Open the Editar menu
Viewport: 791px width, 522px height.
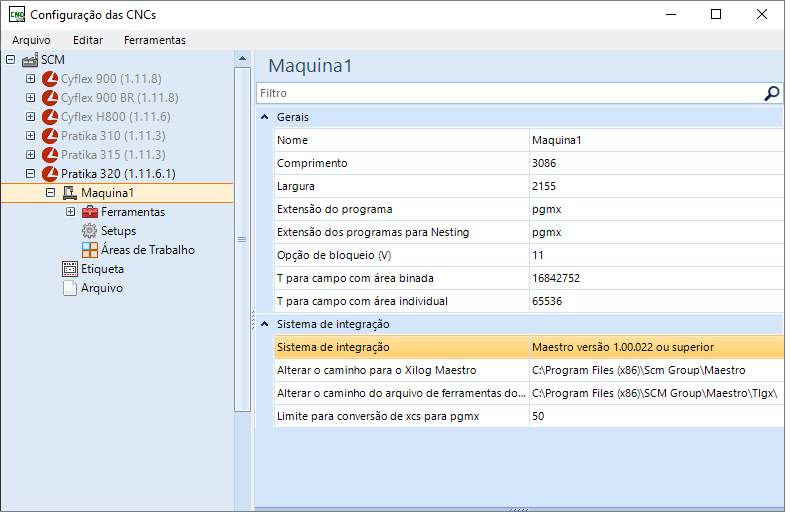coord(88,40)
